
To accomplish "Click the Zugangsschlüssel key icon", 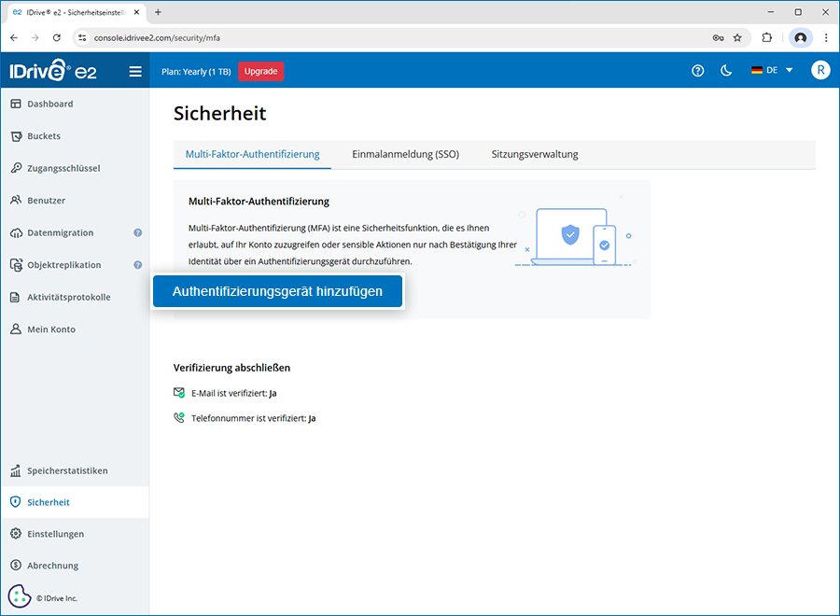I will tap(16, 168).
